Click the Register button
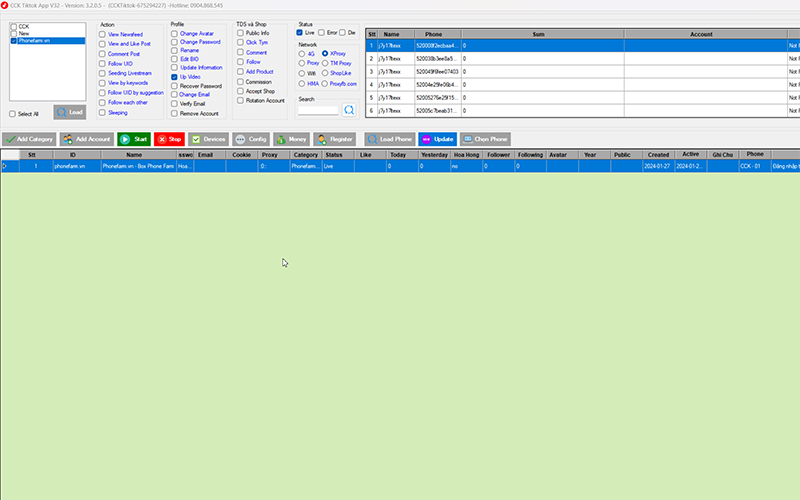Viewport: 800px width, 500px height. click(335, 139)
